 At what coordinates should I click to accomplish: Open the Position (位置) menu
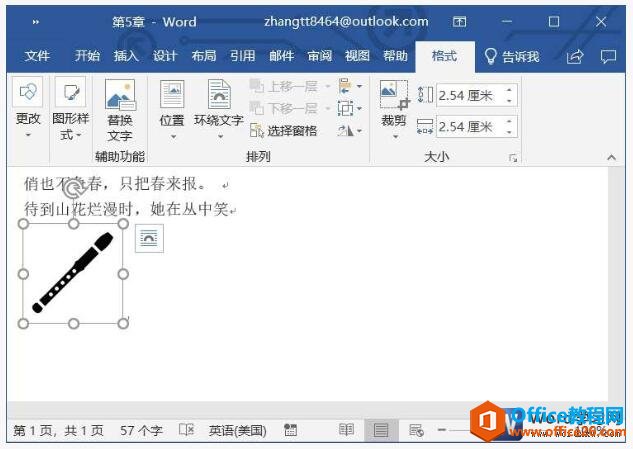[172, 110]
